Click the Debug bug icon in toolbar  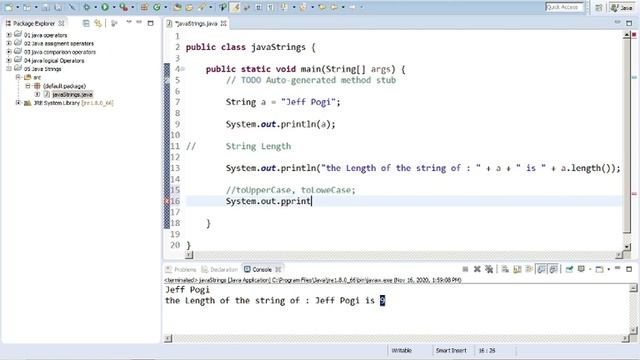point(87,7)
